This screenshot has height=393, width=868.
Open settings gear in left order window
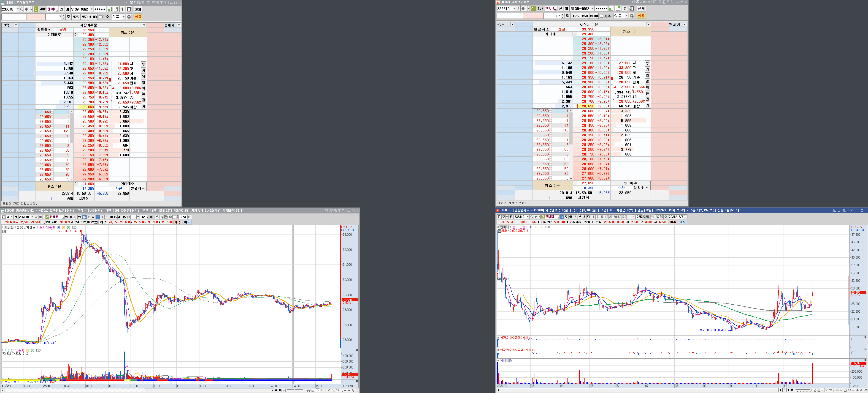(x=129, y=16)
